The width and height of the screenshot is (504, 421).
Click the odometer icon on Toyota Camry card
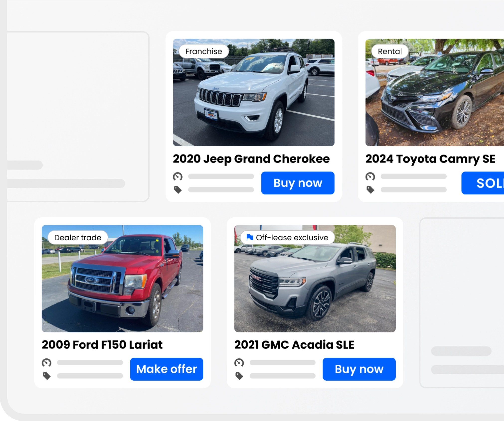pos(370,176)
